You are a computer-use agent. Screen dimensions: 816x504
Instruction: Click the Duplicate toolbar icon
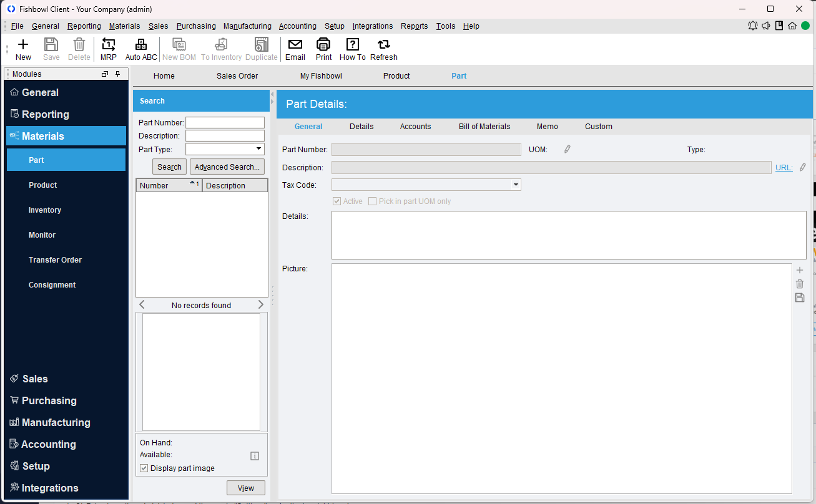(x=261, y=49)
